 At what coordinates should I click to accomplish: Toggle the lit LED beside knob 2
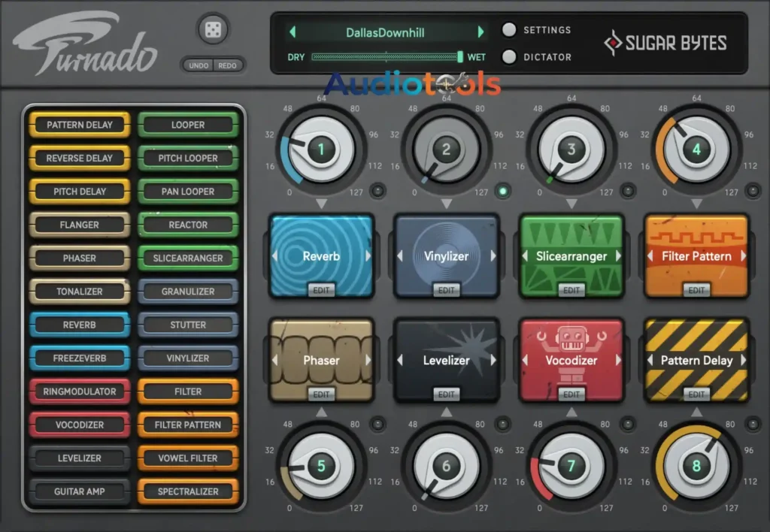click(x=502, y=191)
